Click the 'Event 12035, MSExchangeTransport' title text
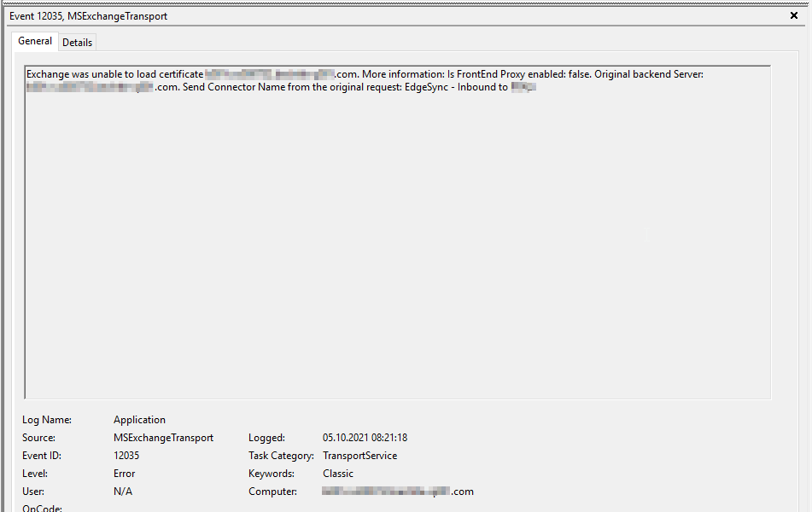812x512 pixels. (x=88, y=16)
